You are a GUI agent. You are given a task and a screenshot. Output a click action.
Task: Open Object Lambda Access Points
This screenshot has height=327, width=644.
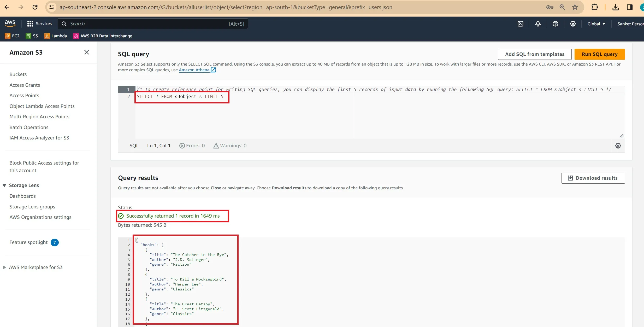tap(42, 106)
